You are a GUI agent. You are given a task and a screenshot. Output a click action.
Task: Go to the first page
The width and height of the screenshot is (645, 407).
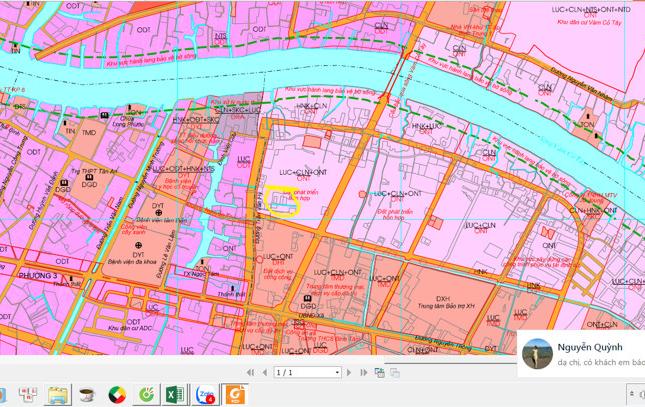point(249,372)
